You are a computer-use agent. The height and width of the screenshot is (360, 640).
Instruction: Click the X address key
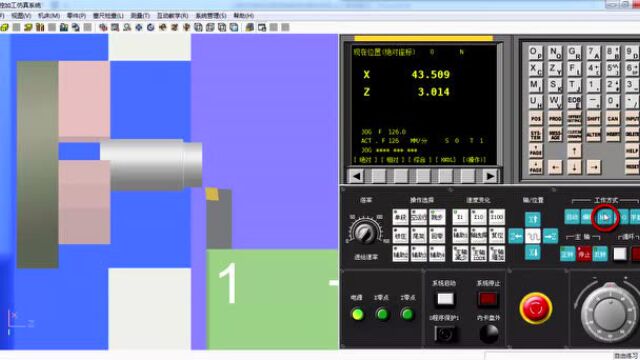click(536, 69)
